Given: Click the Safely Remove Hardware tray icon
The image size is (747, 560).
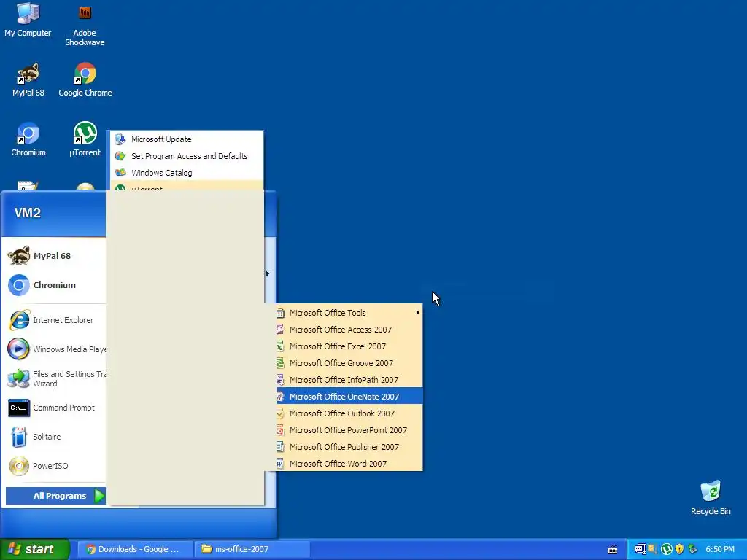Looking at the screenshot, I should [692, 550].
